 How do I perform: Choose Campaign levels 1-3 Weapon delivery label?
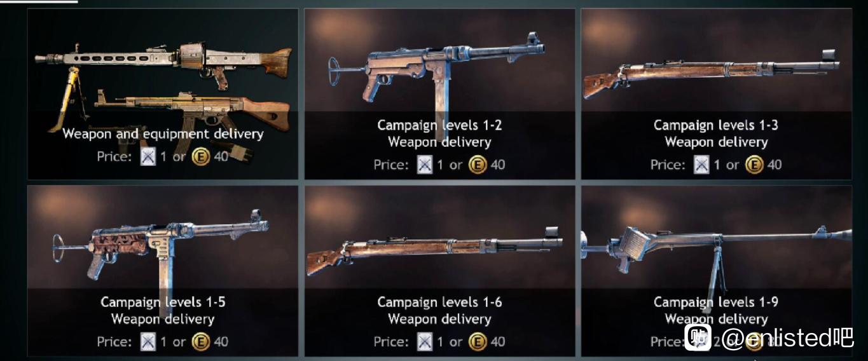pos(716,133)
